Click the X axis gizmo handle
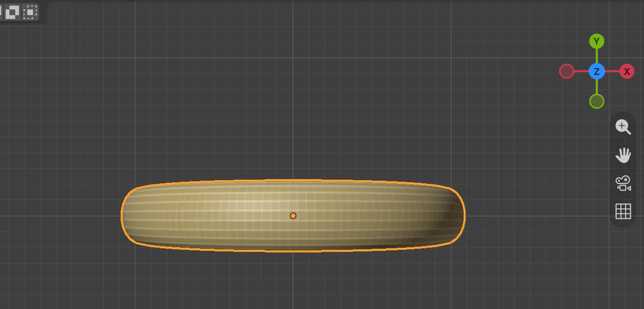This screenshot has width=644, height=309. (627, 71)
